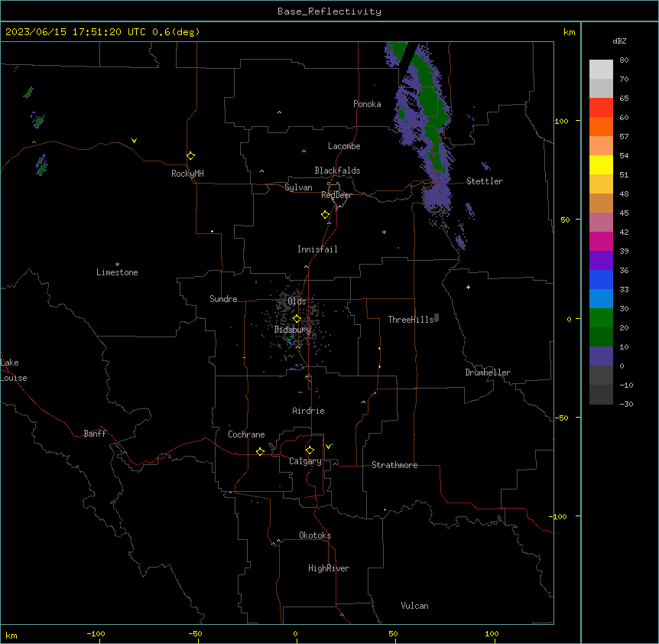Click the white plus marker northeast of Drumheller
Image resolution: width=659 pixels, height=644 pixels.
click(468, 287)
